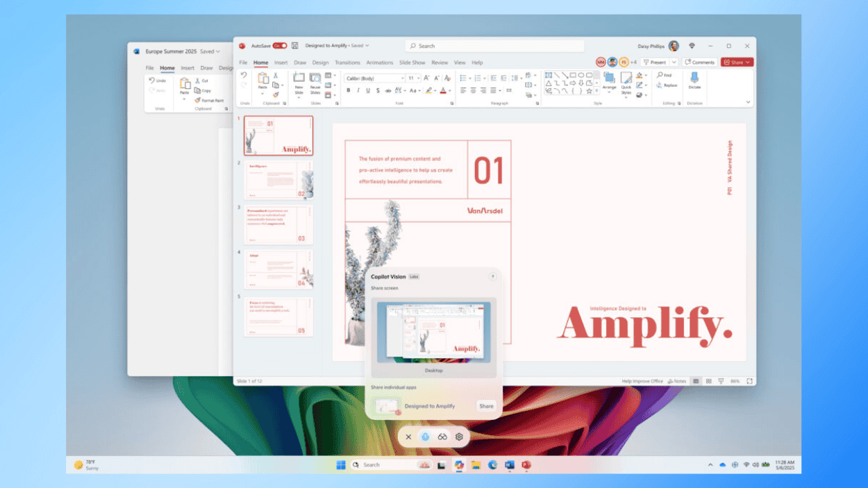Viewport: 868px width, 488px height.
Task: Click the Present button
Action: pos(654,62)
